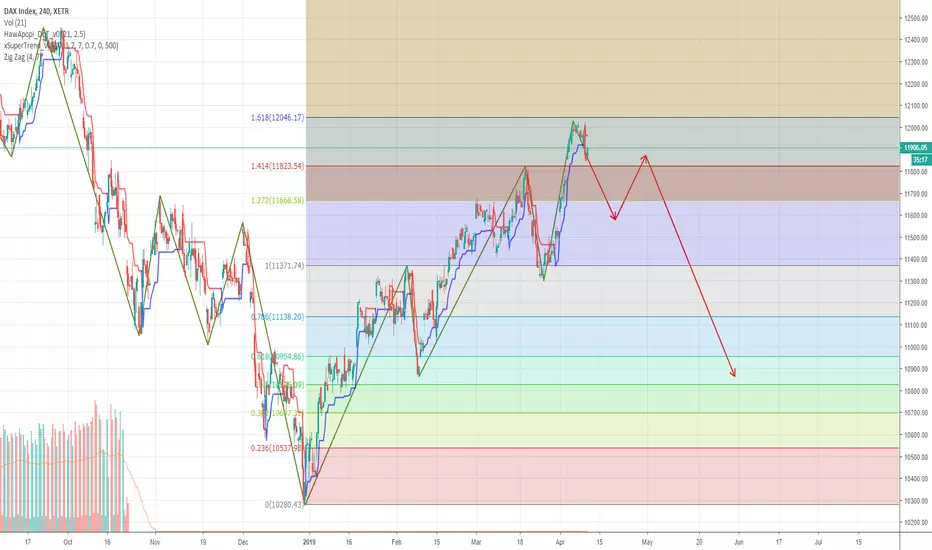Click 11300.00 on the price axis

coord(916,281)
